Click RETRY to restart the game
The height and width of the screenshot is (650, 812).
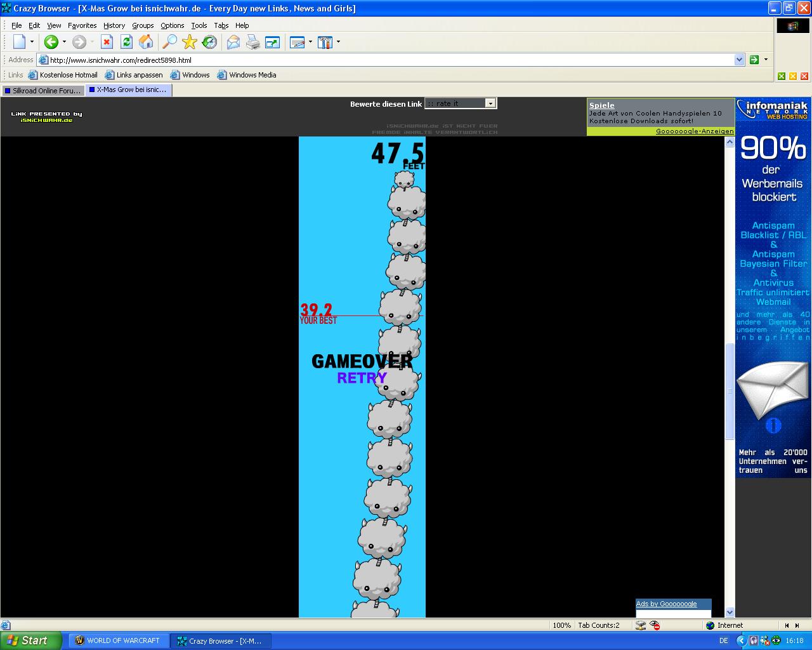362,378
